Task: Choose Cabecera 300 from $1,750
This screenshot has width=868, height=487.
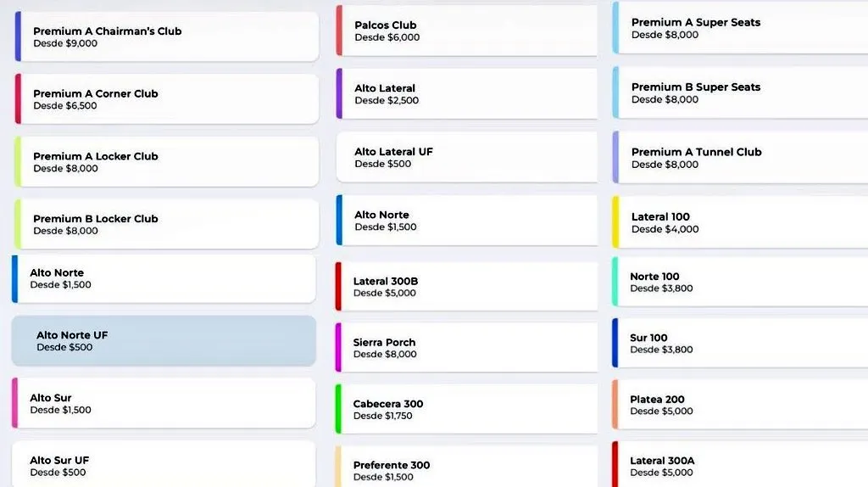Action: [x=466, y=409]
